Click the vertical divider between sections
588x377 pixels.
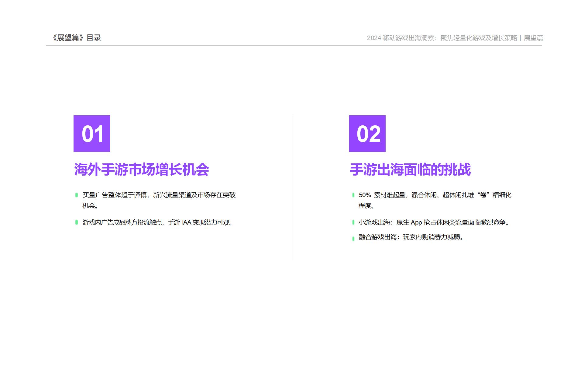pos(294,187)
